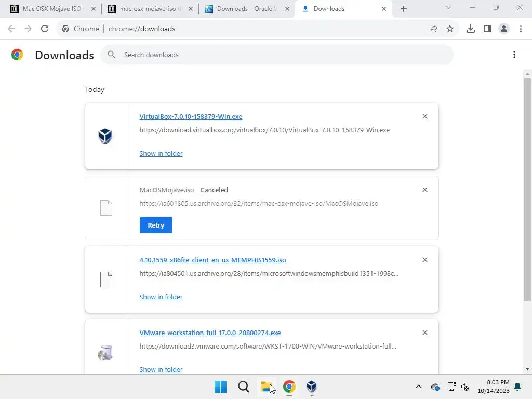Click the muted volume tray icon
The height and width of the screenshot is (399, 532).
[465, 387]
